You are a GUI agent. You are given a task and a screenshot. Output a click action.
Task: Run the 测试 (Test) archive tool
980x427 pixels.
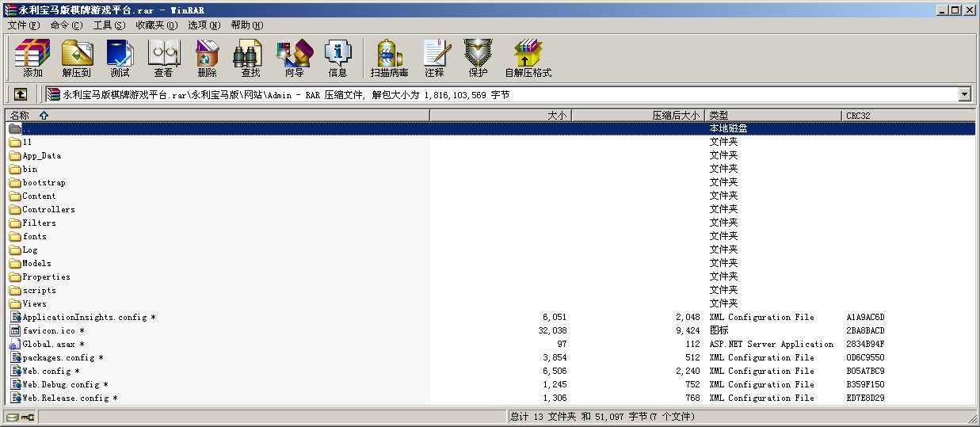coord(120,58)
